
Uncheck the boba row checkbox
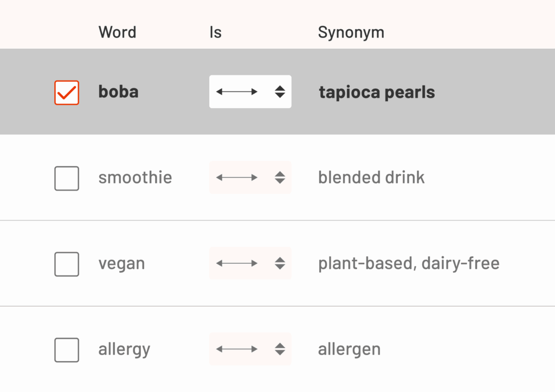click(67, 93)
